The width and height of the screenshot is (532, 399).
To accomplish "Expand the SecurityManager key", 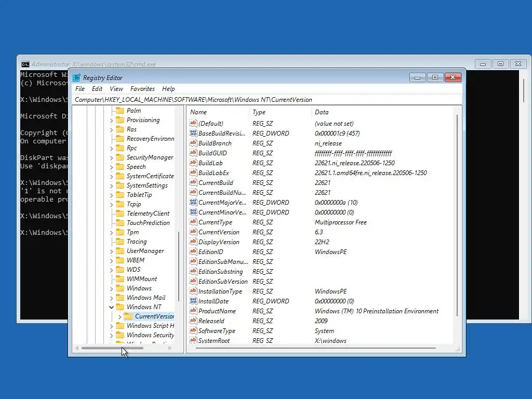I will pyautogui.click(x=111, y=157).
